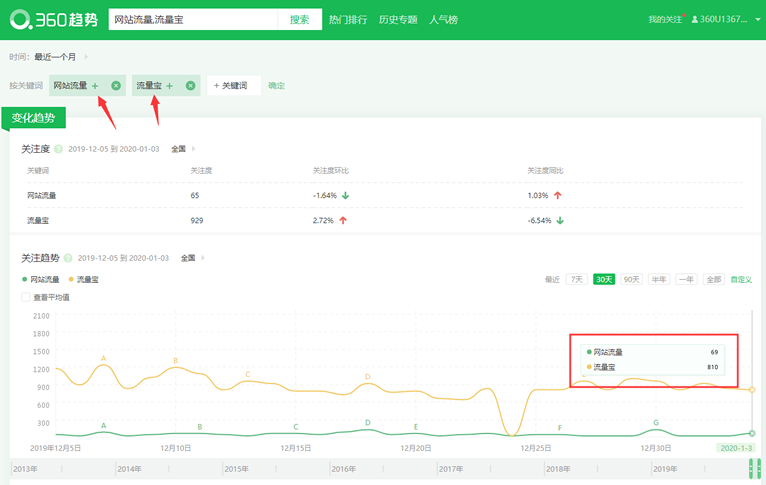
Task: Click the yellow endpoint dot on the 流量宝 line
Action: (752, 390)
